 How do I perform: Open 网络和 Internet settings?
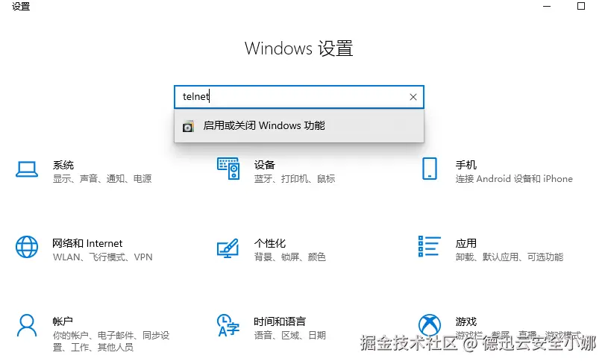[84, 250]
